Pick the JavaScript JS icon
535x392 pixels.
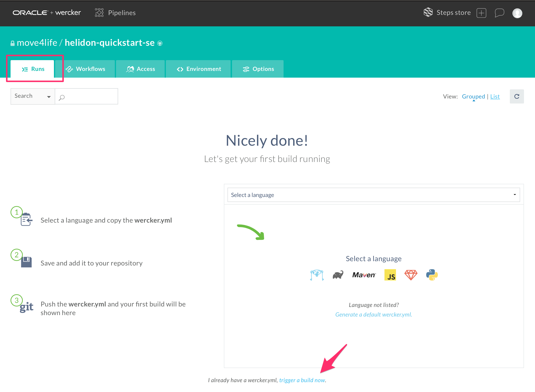click(x=390, y=275)
